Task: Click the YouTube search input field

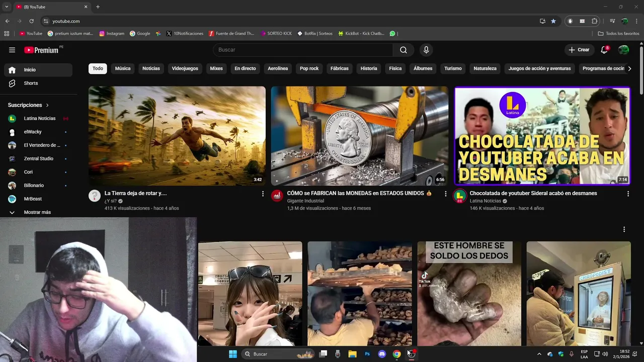Action: coord(303,50)
